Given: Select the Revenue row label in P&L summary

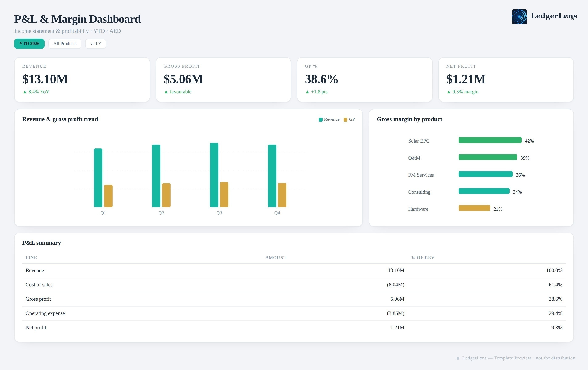Looking at the screenshot, I should click(35, 270).
